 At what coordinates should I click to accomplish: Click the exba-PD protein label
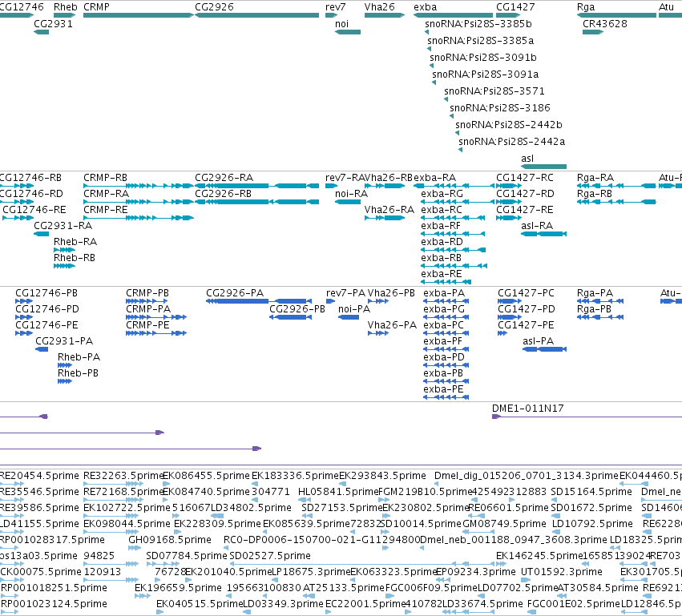coord(444,358)
